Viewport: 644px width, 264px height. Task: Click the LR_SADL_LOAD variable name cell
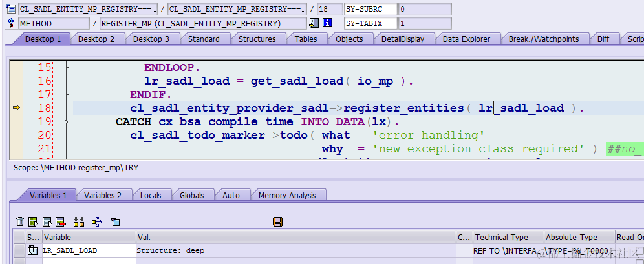[89, 250]
